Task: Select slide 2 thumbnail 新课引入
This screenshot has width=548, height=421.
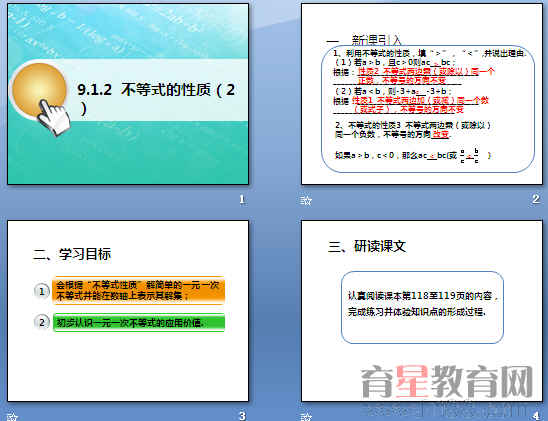Action: [422, 94]
